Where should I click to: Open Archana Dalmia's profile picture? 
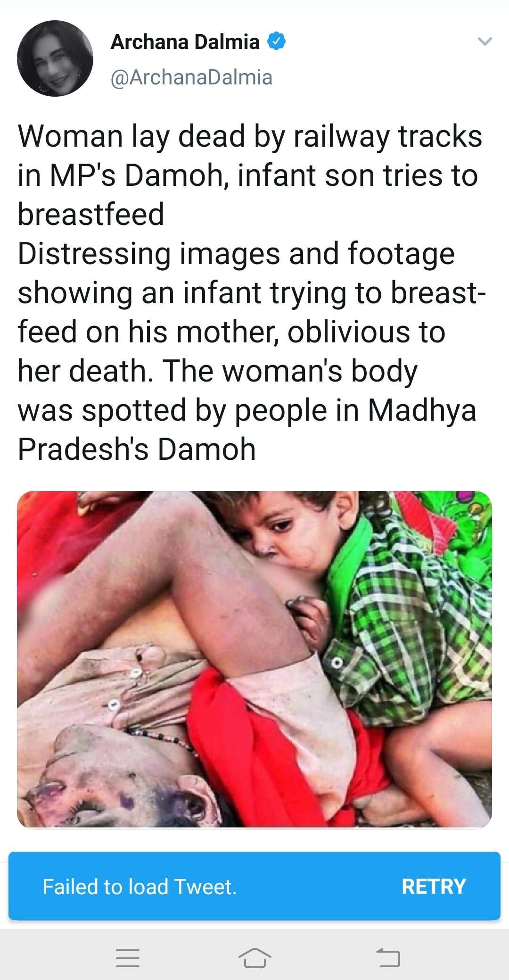pyautogui.click(x=55, y=58)
